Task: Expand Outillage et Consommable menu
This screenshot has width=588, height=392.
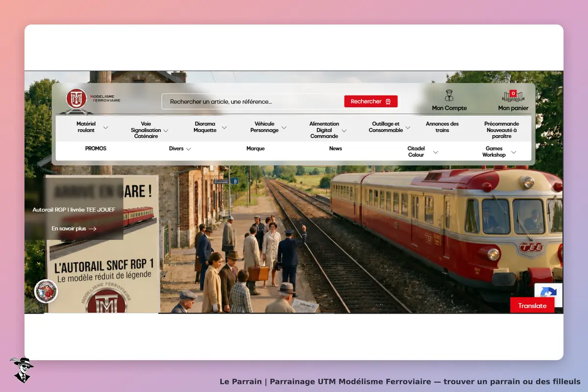Action: coord(390,127)
